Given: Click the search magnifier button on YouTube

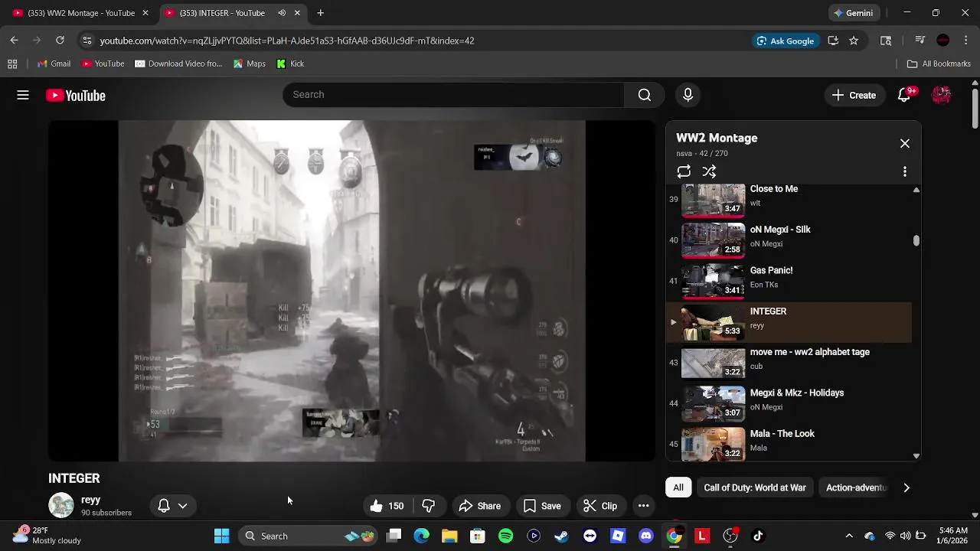Looking at the screenshot, I should [x=645, y=95].
